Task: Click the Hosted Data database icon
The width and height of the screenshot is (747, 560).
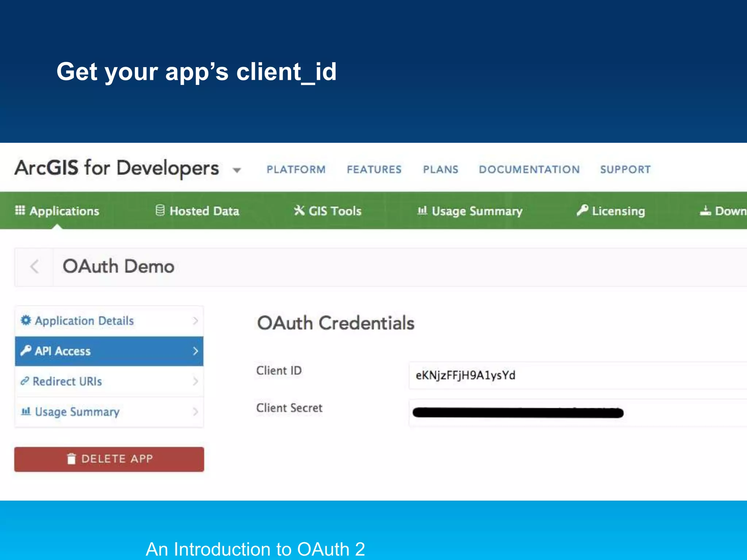Action: (x=160, y=210)
